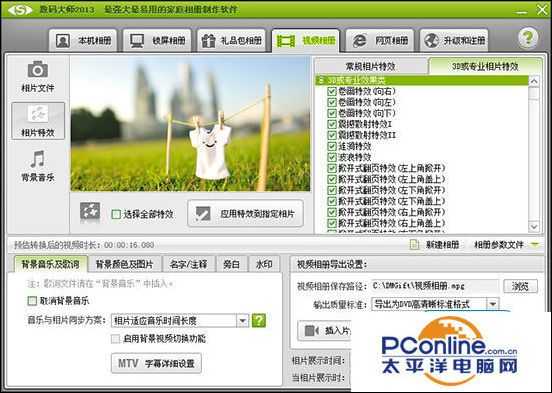Click the T-shirt photo preview image
The width and height of the screenshot is (552, 393).
click(x=190, y=124)
